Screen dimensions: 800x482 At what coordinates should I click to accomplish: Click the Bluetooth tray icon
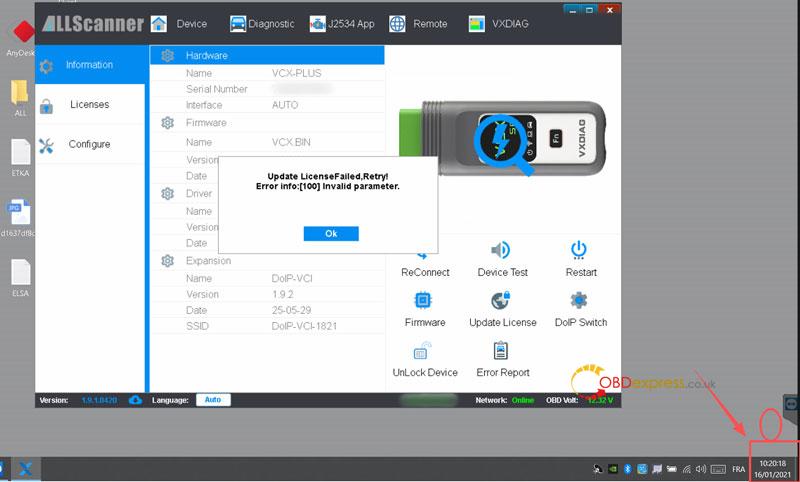tap(628, 469)
